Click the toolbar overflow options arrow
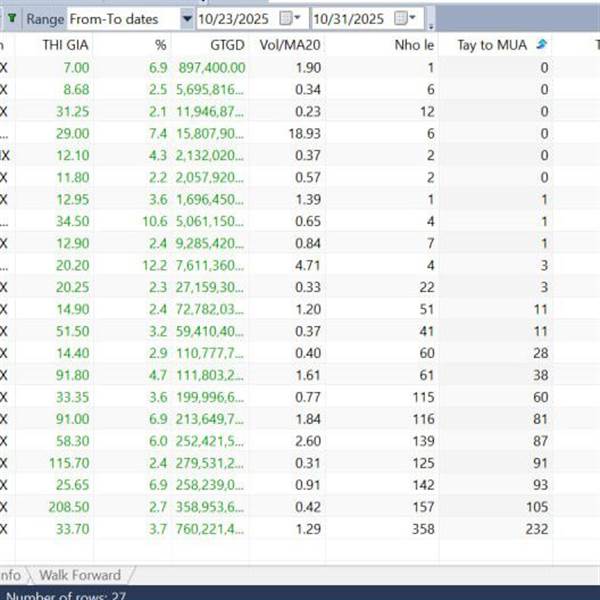The width and height of the screenshot is (600, 600). click(430, 22)
